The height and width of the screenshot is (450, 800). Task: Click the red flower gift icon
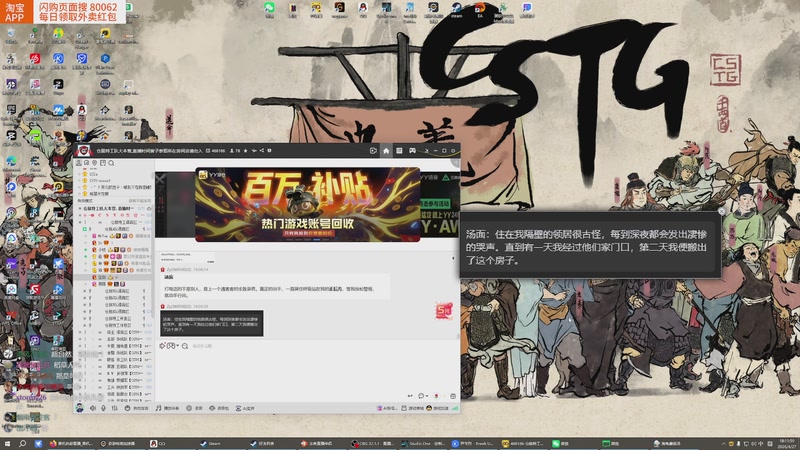pyautogui.click(x=436, y=396)
